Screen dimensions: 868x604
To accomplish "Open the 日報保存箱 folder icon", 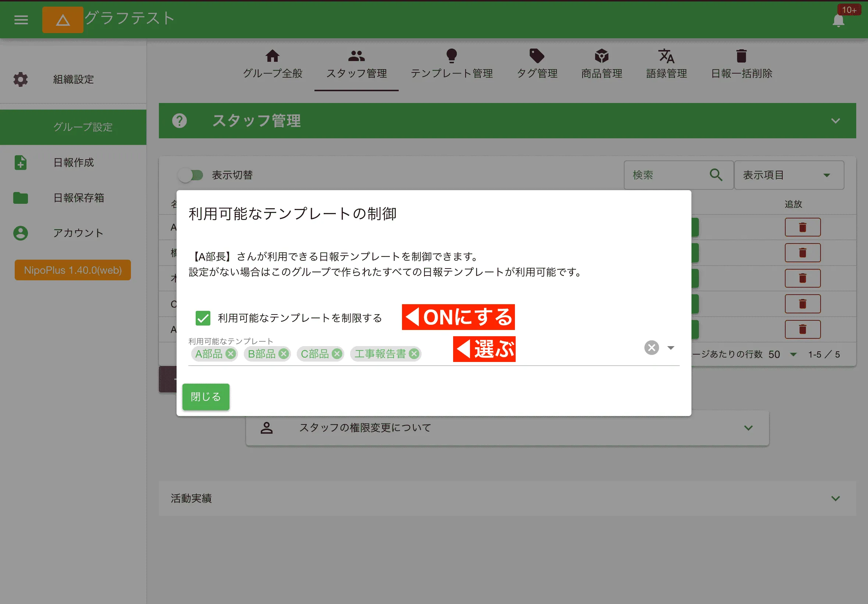I will (20, 198).
